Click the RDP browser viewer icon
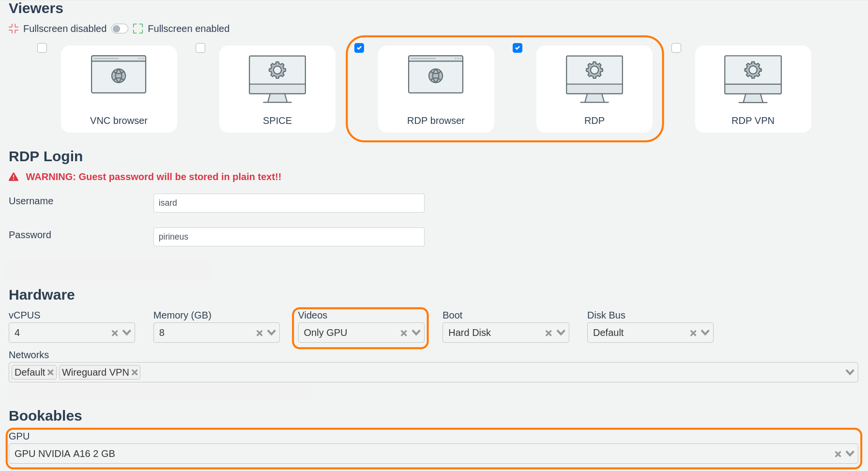868x471 pixels. pos(436,75)
